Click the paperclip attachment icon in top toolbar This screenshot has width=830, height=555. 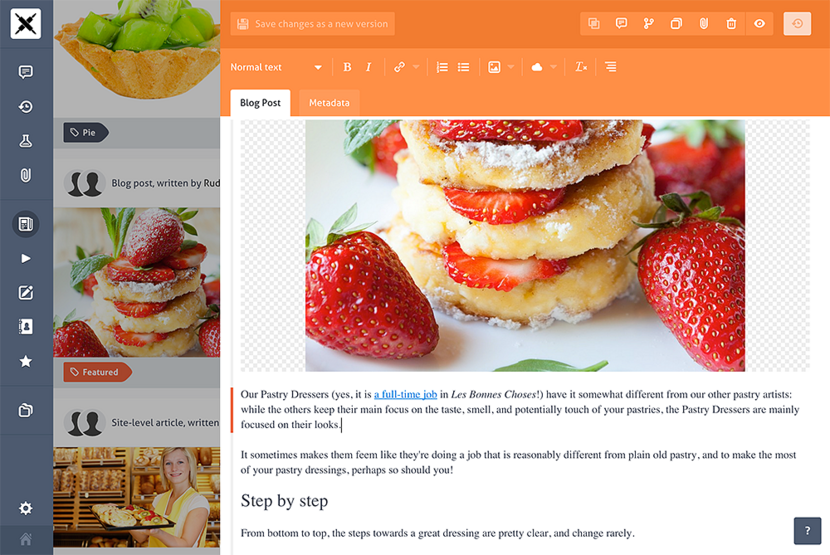point(704,24)
